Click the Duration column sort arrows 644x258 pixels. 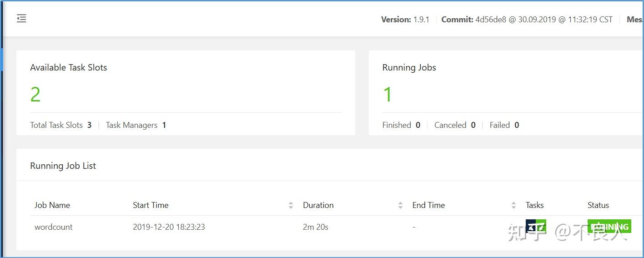[x=400, y=205]
